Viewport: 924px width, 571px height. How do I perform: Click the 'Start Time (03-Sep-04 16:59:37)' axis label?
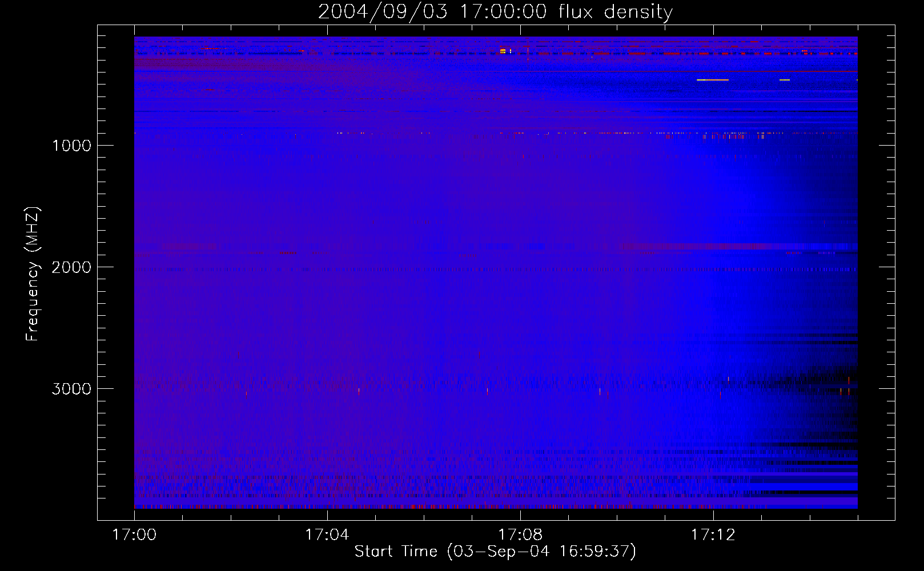495,552
